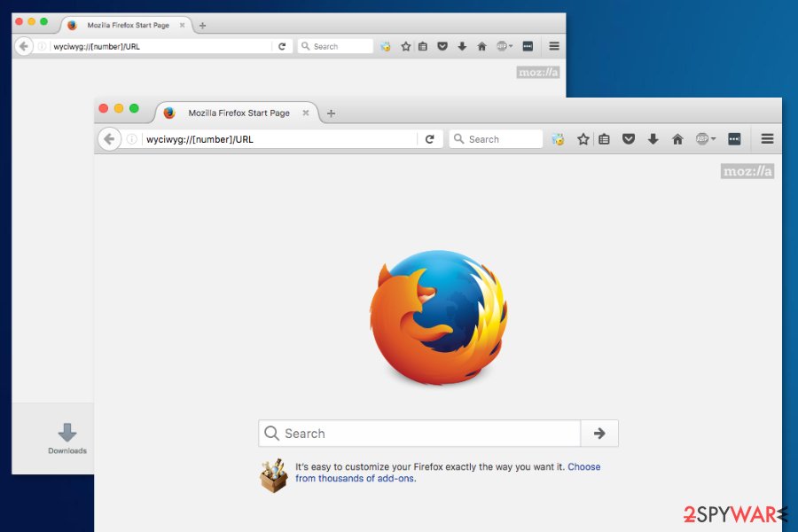The width and height of the screenshot is (798, 532).
Task: Submit search with arrow button
Action: [x=599, y=434]
